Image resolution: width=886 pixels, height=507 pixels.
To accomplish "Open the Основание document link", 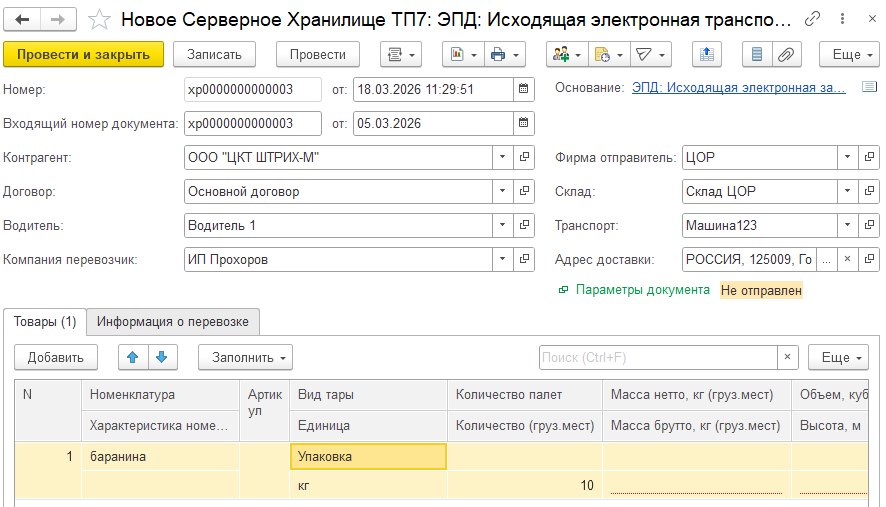I will 739,88.
